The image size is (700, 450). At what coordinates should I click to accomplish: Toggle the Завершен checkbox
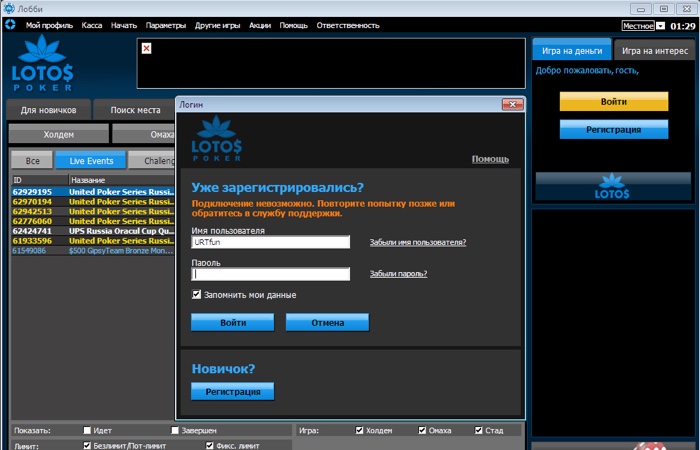[x=175, y=430]
